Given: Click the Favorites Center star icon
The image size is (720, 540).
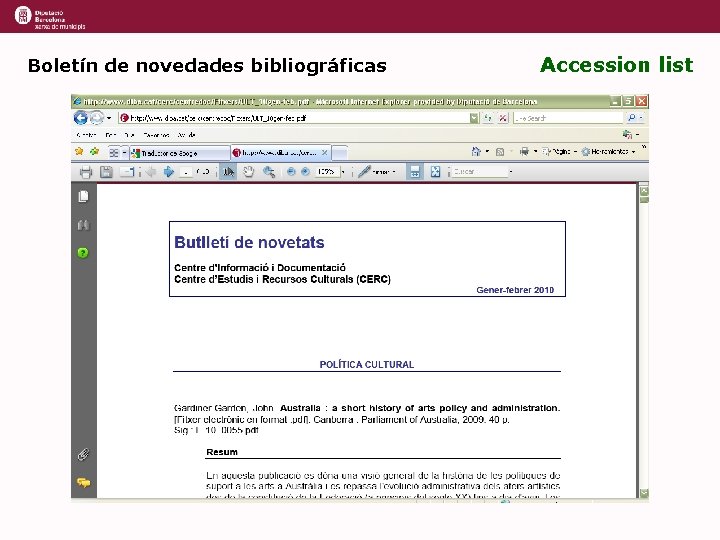Looking at the screenshot, I should (79, 152).
